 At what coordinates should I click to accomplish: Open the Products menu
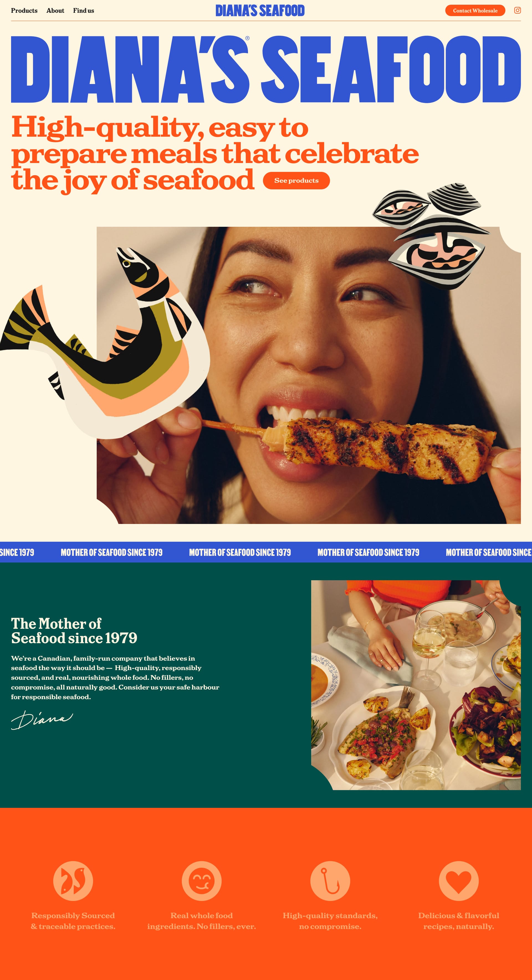pos(24,11)
